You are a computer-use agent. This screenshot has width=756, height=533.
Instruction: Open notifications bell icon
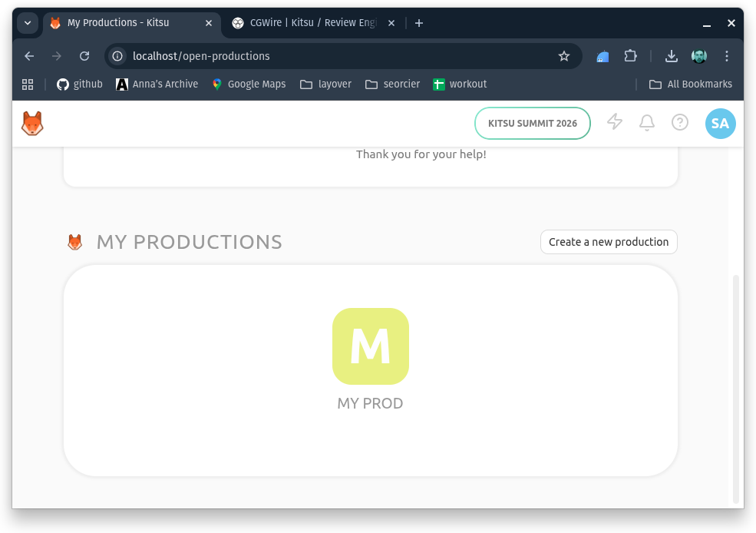647,123
